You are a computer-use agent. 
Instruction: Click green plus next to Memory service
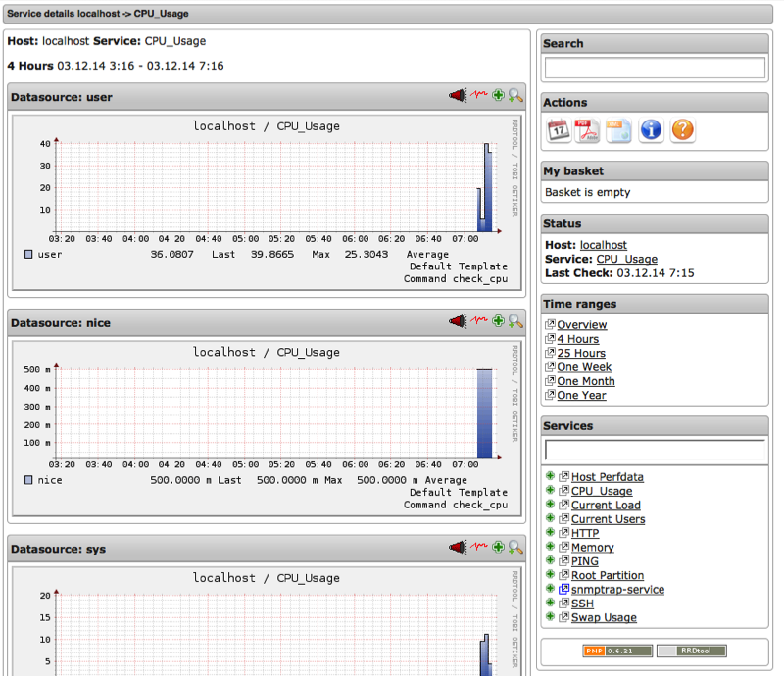pos(551,548)
